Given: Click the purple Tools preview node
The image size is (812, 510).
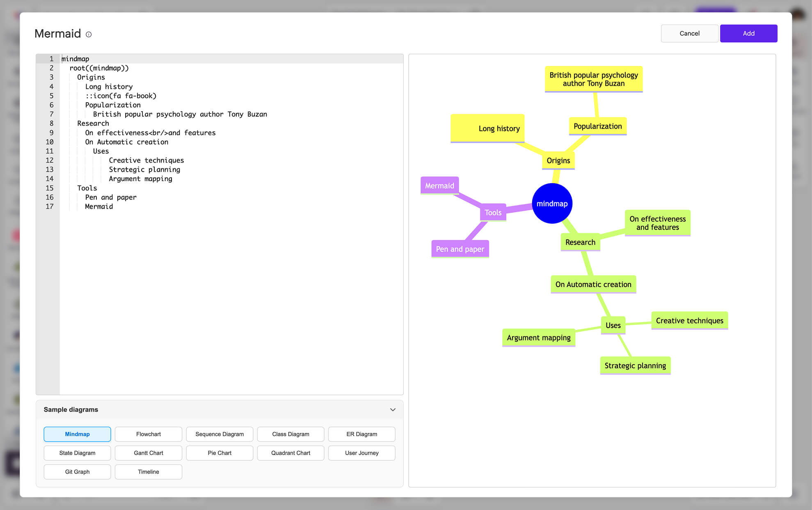Looking at the screenshot, I should coord(493,213).
